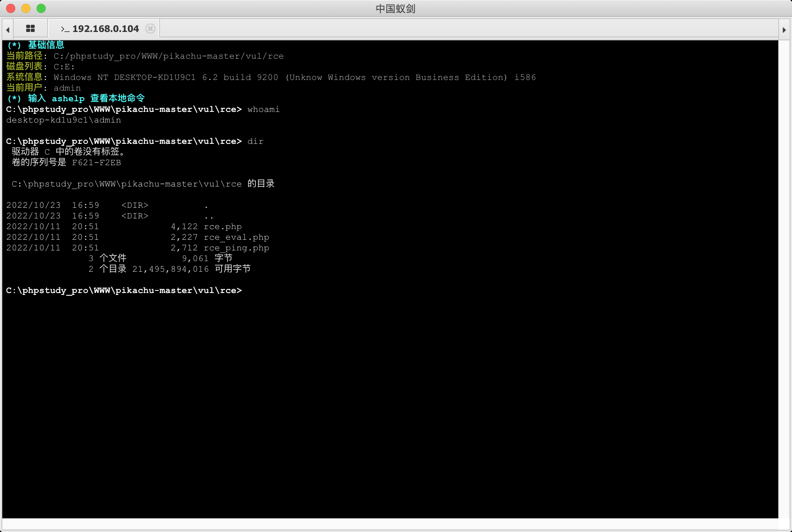The height and width of the screenshot is (532, 792).
Task: Click the yellow minimize window button
Action: coord(26,8)
